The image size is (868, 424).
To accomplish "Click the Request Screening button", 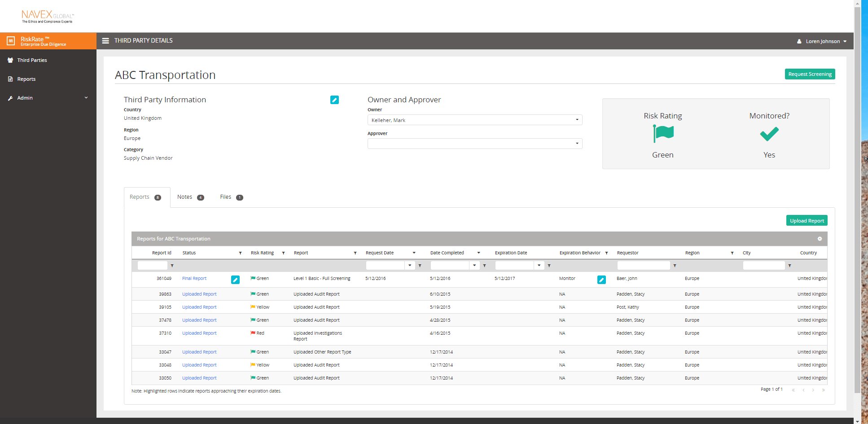I will pyautogui.click(x=810, y=74).
